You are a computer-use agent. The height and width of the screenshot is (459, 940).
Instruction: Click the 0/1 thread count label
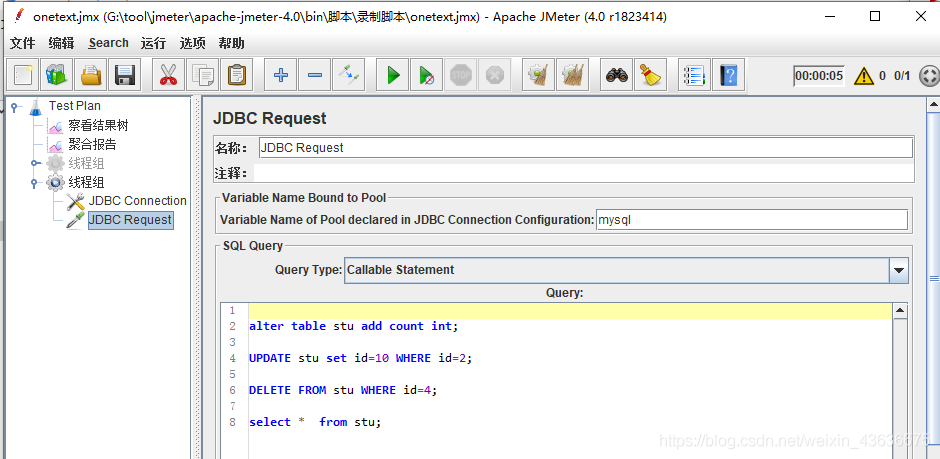click(x=902, y=76)
